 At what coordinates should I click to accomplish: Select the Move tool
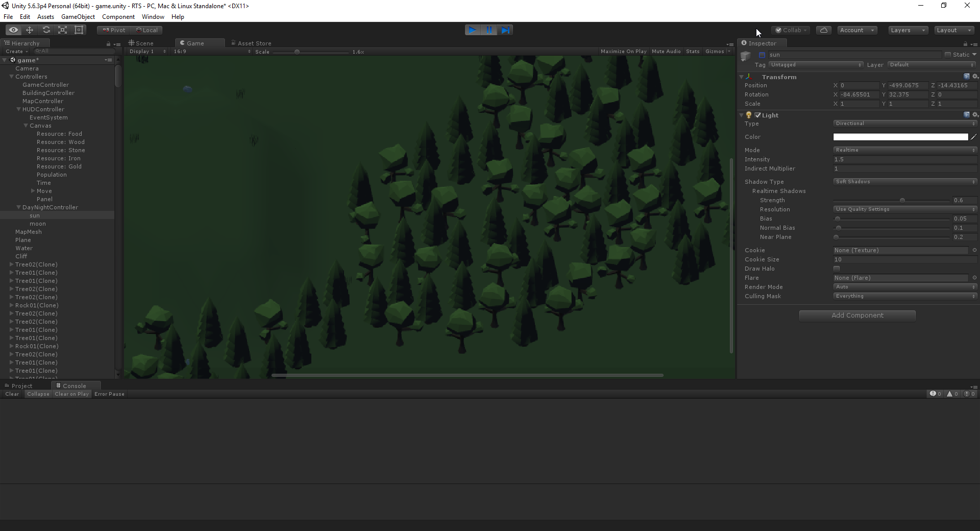click(x=30, y=30)
